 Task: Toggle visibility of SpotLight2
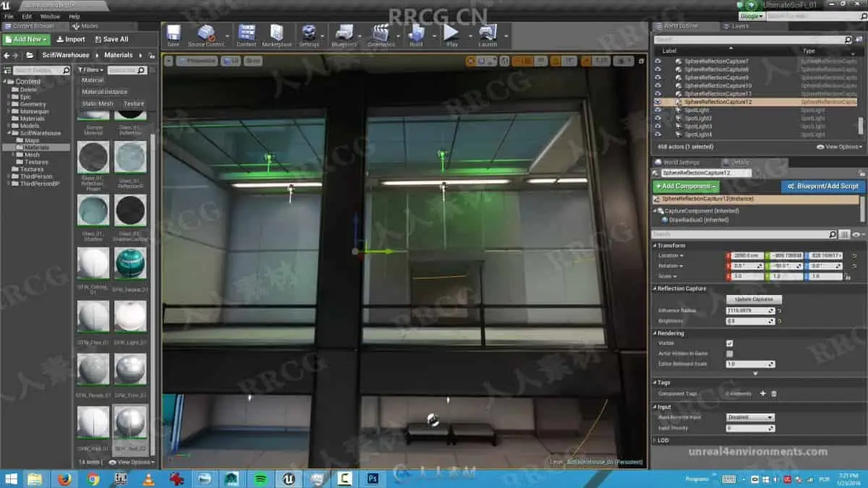(x=658, y=118)
